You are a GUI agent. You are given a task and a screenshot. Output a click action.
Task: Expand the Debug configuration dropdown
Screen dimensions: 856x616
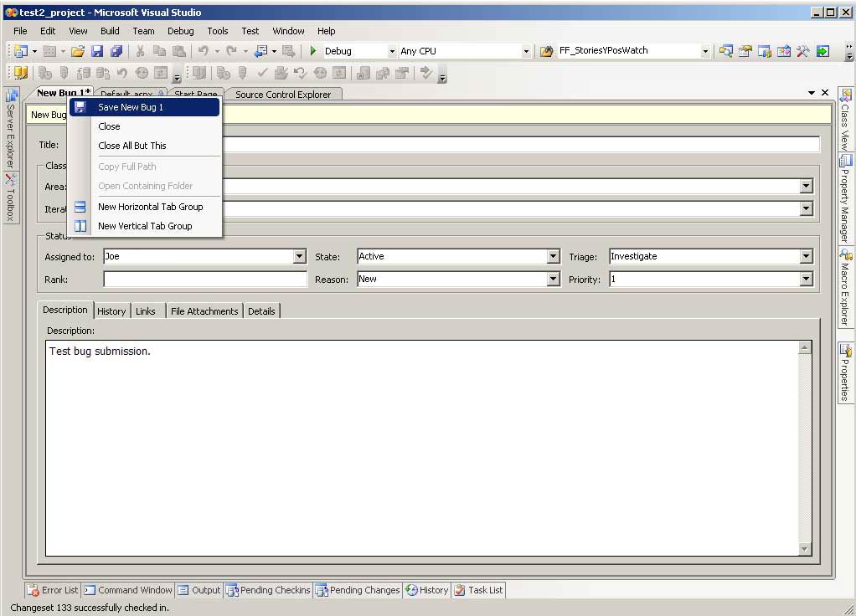(391, 51)
